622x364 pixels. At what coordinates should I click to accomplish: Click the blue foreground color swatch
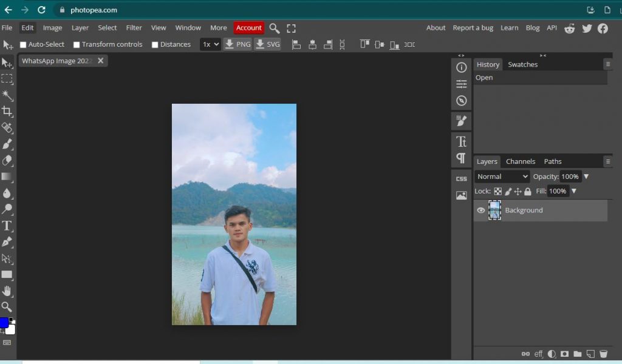[x=4, y=323]
